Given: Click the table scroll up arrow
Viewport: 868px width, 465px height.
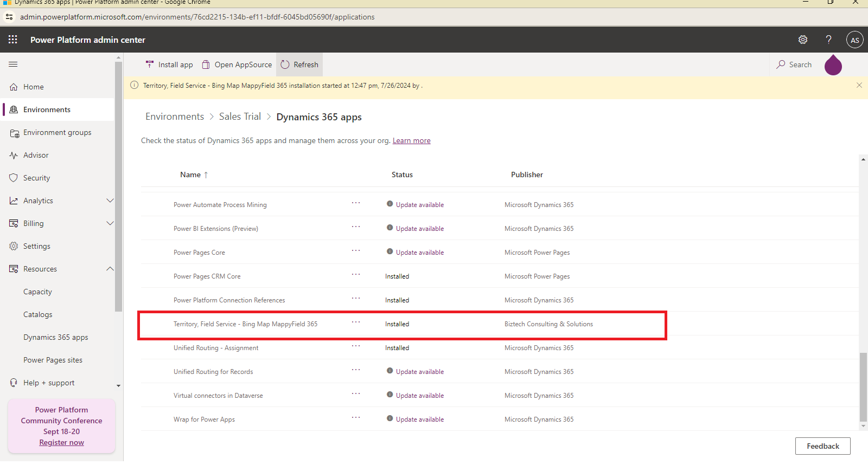Looking at the screenshot, I should (x=863, y=159).
